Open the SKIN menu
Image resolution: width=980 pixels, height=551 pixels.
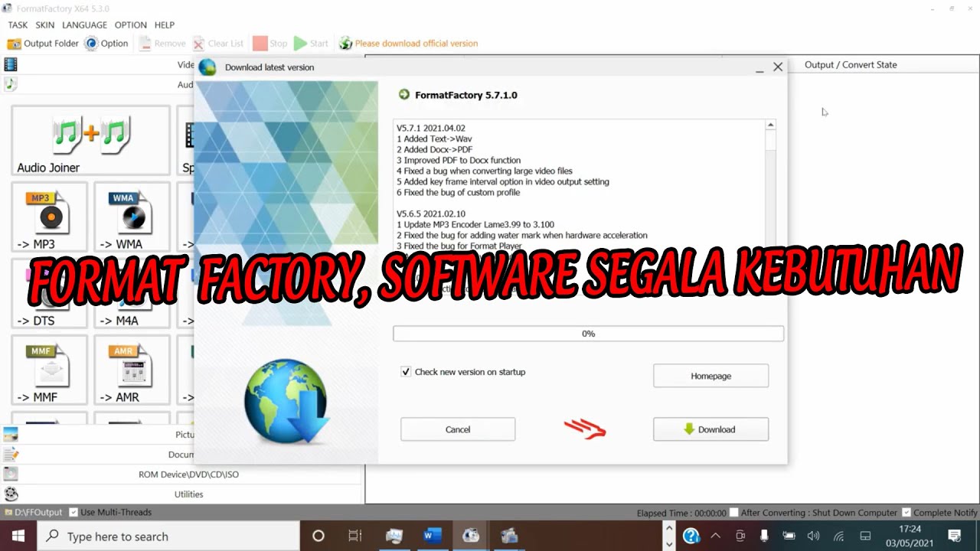(44, 25)
